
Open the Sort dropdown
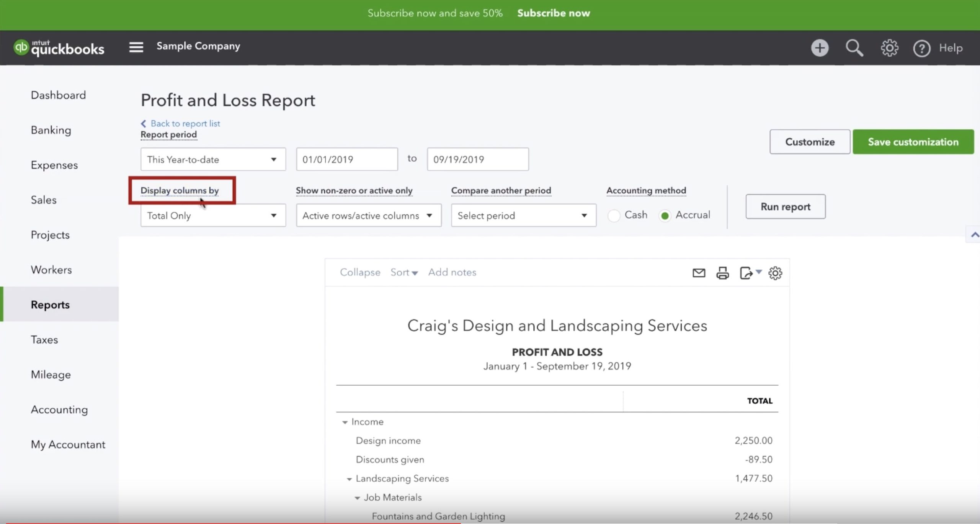[404, 272]
